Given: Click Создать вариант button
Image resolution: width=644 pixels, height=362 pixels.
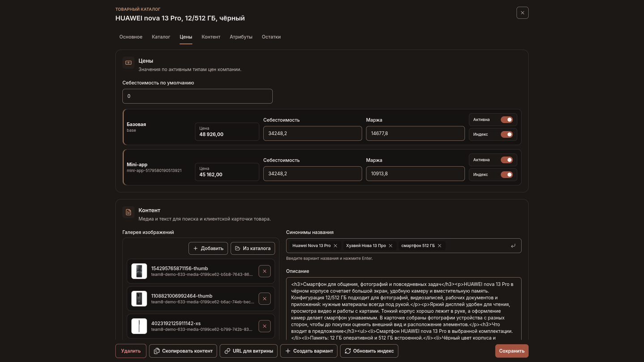Looking at the screenshot, I should (309, 351).
